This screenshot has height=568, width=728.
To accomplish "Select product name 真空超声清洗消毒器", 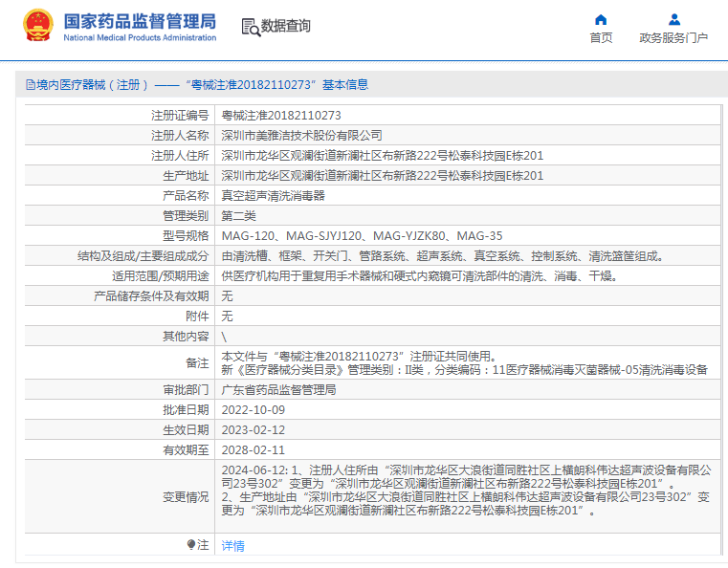I will (x=273, y=195).
